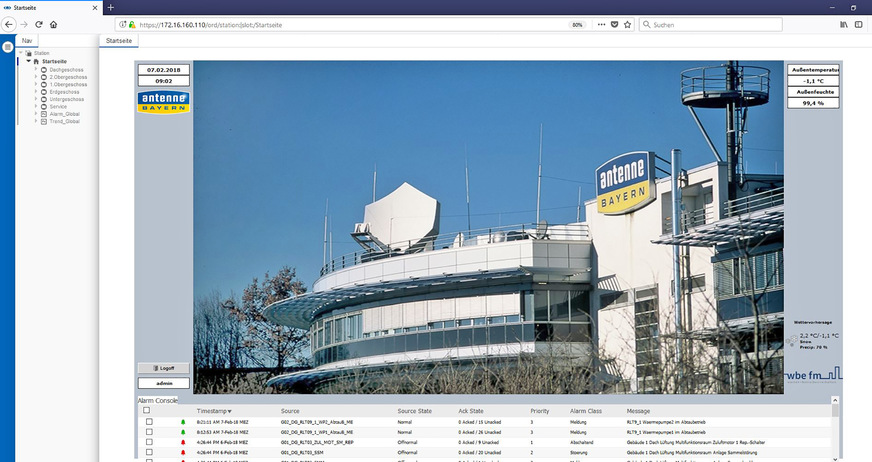This screenshot has height=462, width=872.
Task: Sort alarms by Source column header
Action: [x=290, y=411]
